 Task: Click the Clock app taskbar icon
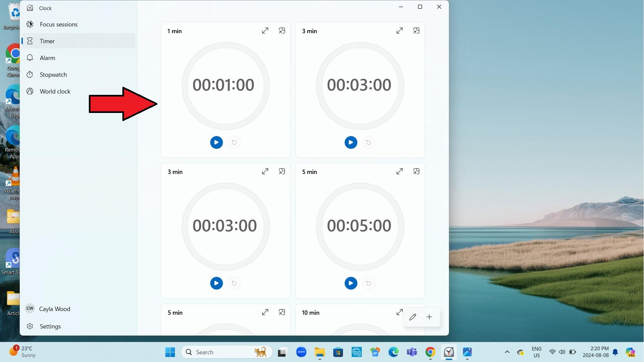click(449, 352)
